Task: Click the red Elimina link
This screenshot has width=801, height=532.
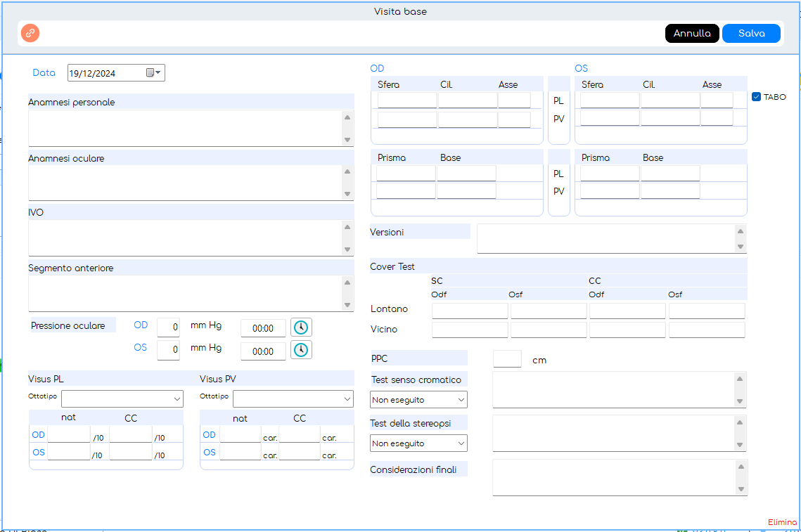Action: click(x=782, y=522)
